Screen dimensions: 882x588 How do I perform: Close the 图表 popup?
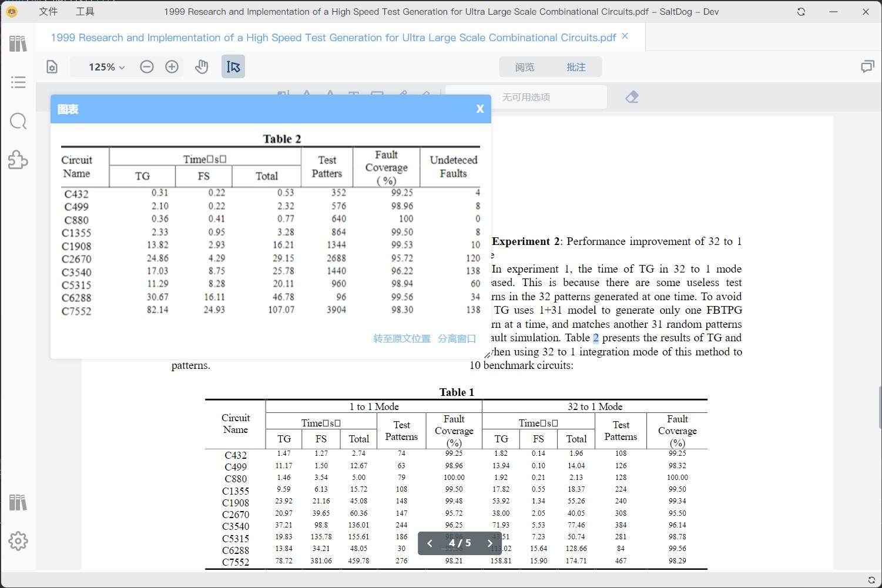480,109
